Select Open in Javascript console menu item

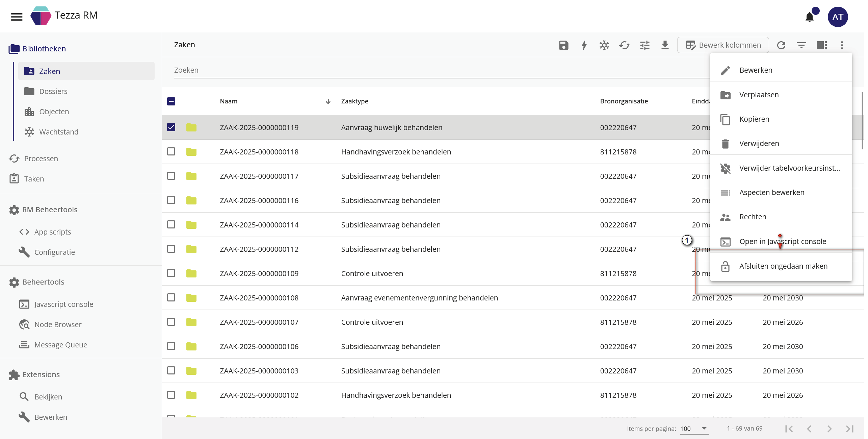[781, 241]
